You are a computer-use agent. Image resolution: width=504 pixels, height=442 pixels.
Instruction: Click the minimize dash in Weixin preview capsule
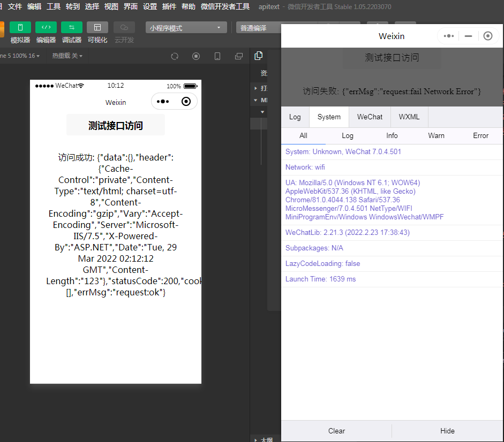[468, 36]
